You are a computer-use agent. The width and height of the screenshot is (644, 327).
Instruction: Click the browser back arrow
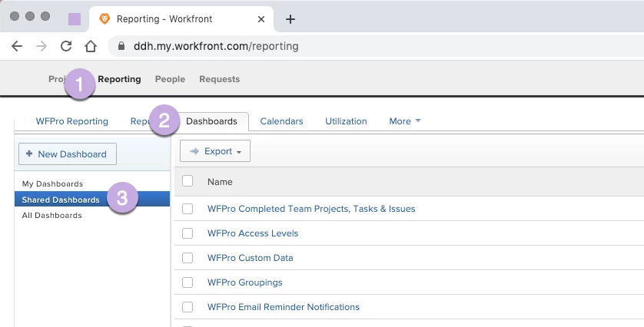tap(17, 46)
